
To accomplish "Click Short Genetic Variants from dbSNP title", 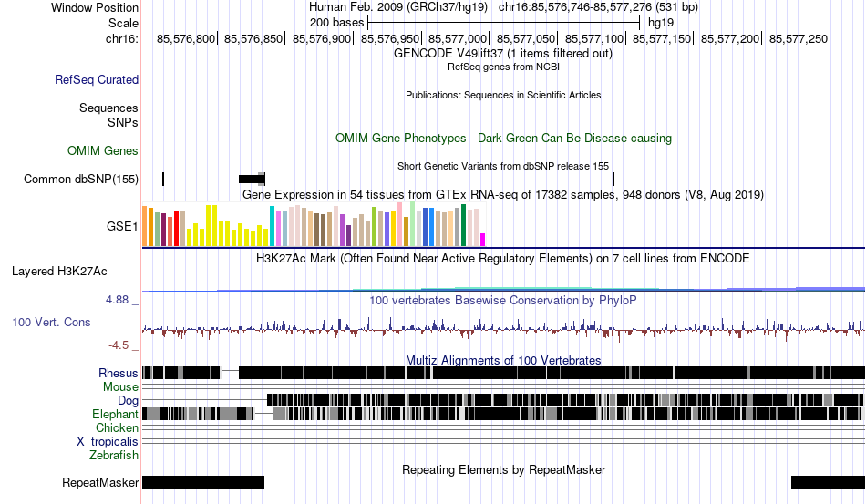I will pos(503,166).
